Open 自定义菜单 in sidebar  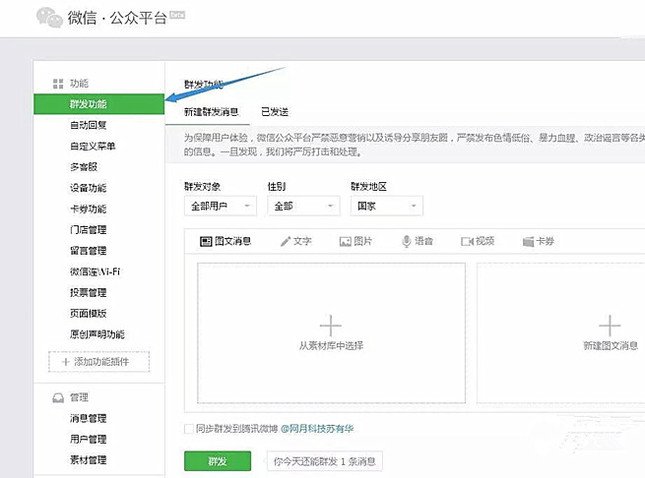click(x=93, y=146)
